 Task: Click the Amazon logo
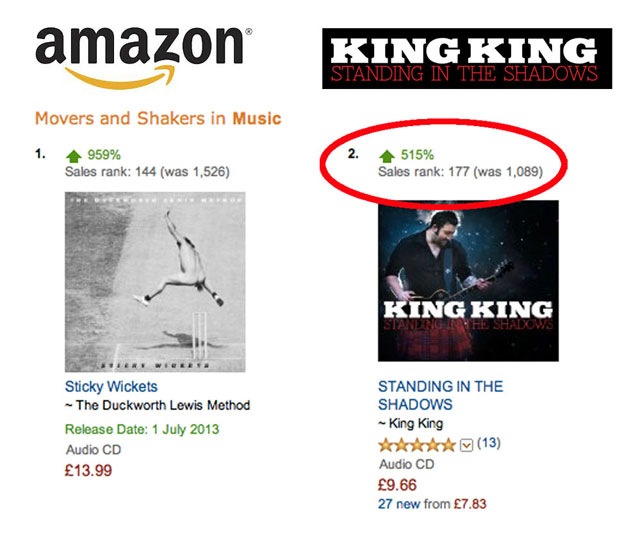144,58
